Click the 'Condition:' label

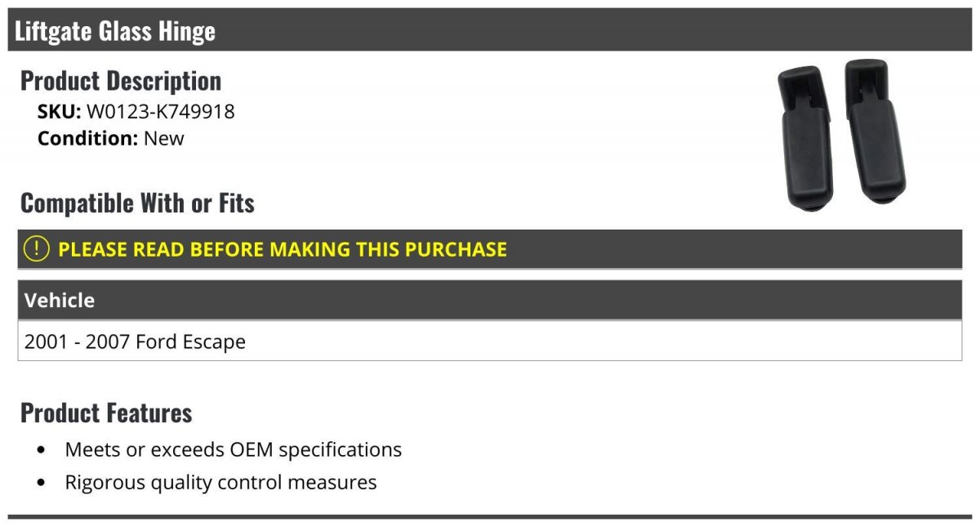click(x=87, y=138)
